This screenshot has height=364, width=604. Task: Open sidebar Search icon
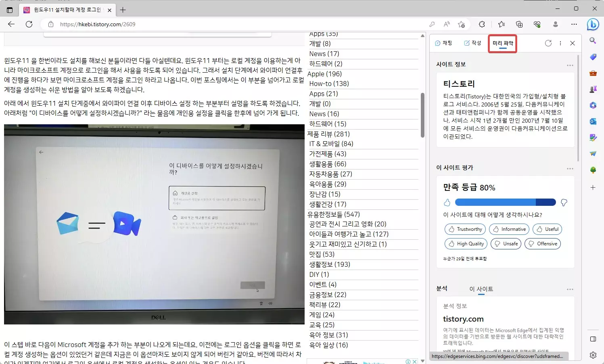[x=593, y=41]
